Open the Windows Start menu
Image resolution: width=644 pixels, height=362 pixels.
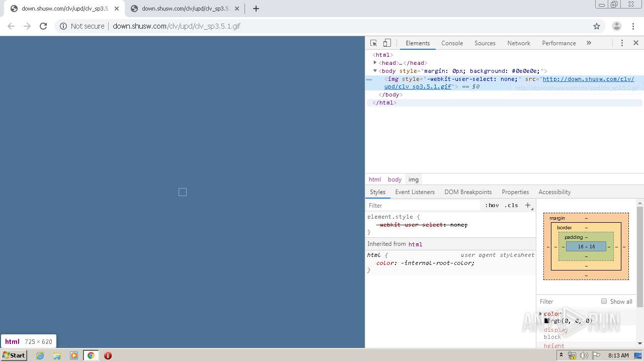14,355
